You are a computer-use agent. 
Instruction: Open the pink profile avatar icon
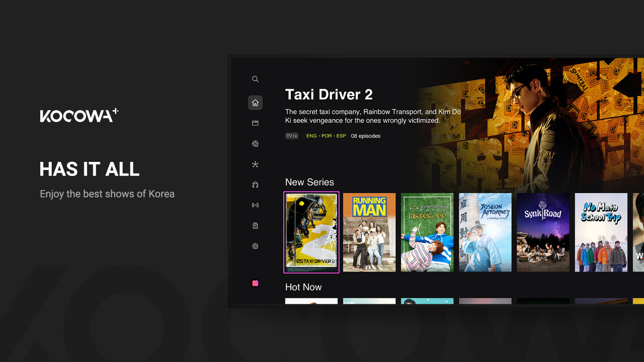(x=255, y=284)
